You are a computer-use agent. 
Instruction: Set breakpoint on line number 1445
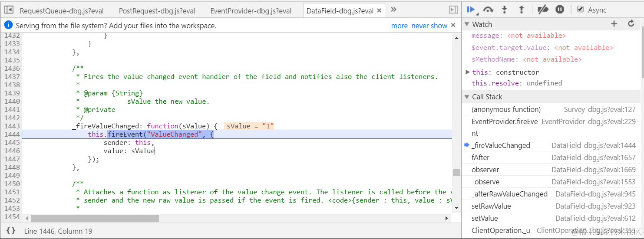point(12,143)
